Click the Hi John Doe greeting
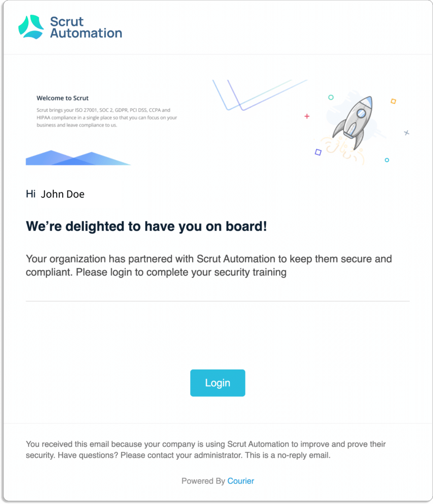This screenshot has width=433, height=504. pos(55,194)
